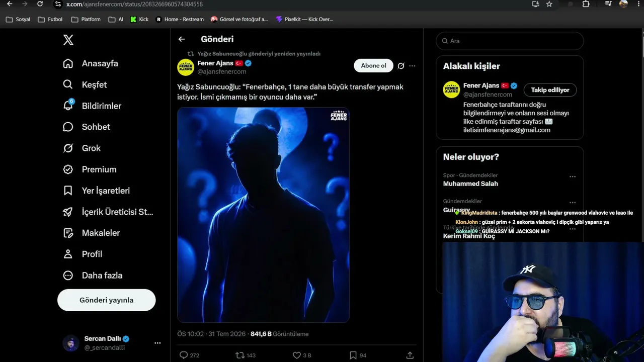Click the Gönderi yayınla button
The image size is (644, 362).
point(107,300)
